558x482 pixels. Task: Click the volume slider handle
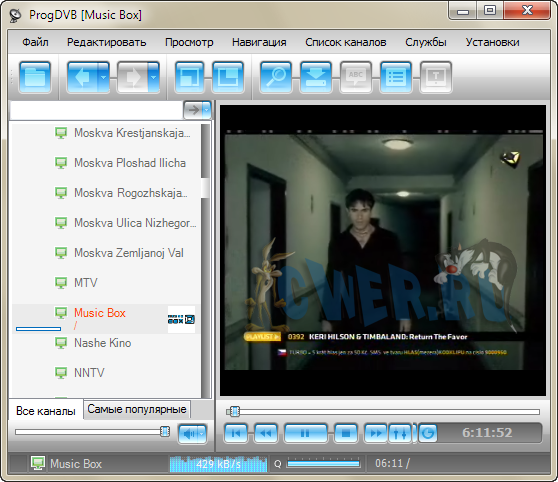pos(165,432)
